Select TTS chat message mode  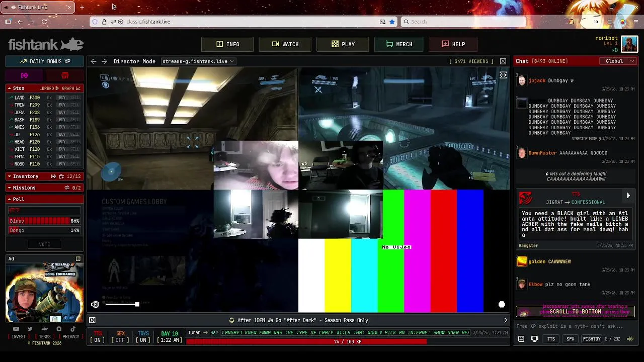tap(551, 339)
